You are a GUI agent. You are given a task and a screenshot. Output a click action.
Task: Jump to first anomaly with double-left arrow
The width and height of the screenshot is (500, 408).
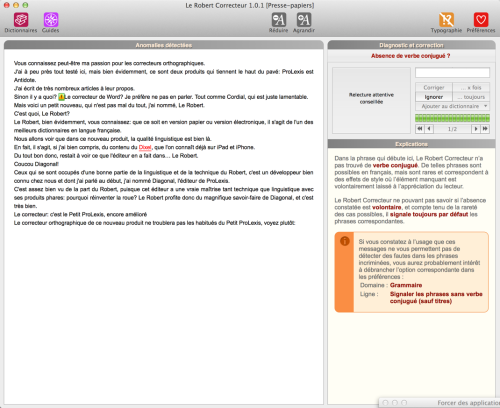[420, 129]
